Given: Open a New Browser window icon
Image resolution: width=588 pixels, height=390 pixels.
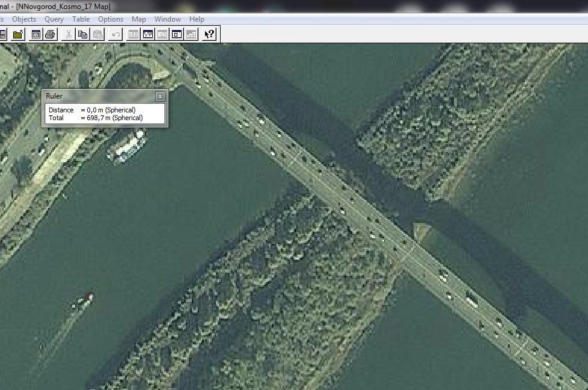Looking at the screenshot, I should (x=133, y=34).
